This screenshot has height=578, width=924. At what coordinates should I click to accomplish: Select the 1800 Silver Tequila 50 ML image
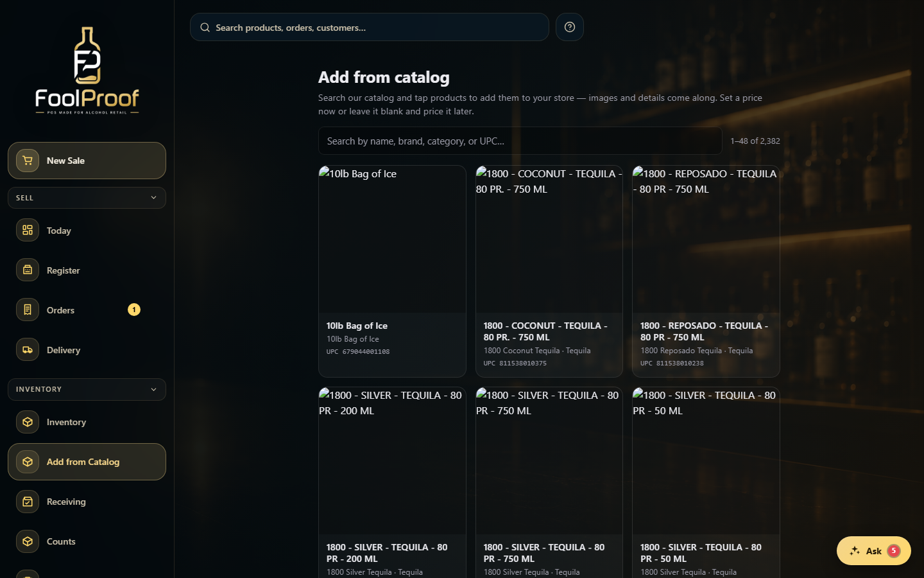coord(706,461)
